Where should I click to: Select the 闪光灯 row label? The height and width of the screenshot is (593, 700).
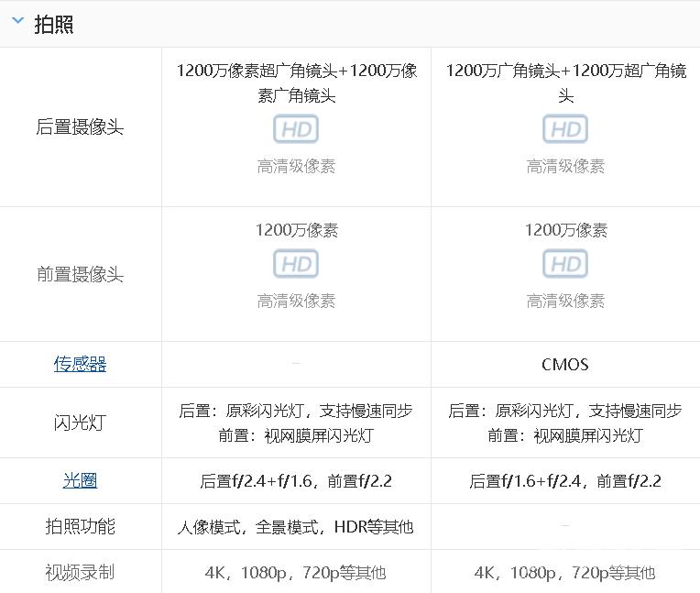80,423
